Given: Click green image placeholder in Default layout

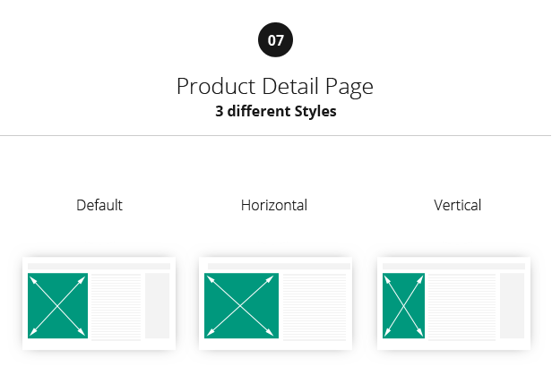Looking at the screenshot, I should point(58,306).
